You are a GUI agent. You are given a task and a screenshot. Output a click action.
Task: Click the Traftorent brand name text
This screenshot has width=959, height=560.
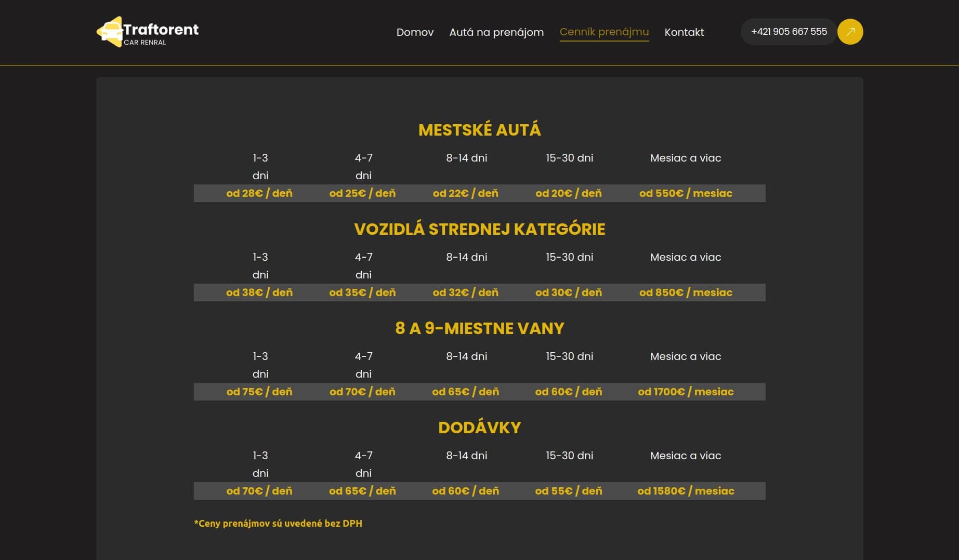coord(161,29)
